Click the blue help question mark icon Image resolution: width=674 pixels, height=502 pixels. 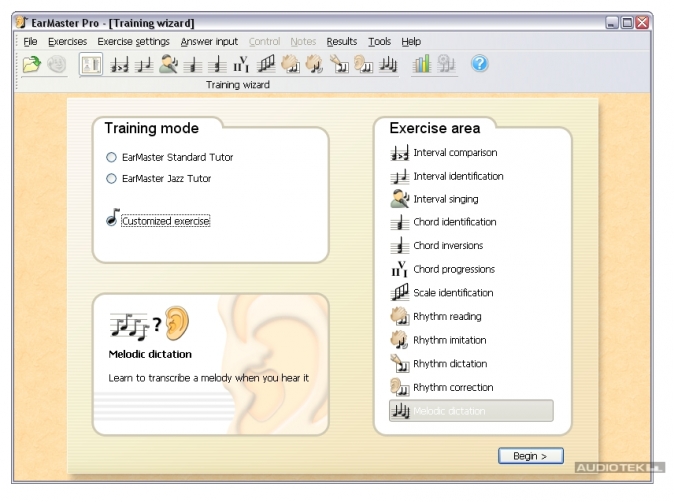479,64
